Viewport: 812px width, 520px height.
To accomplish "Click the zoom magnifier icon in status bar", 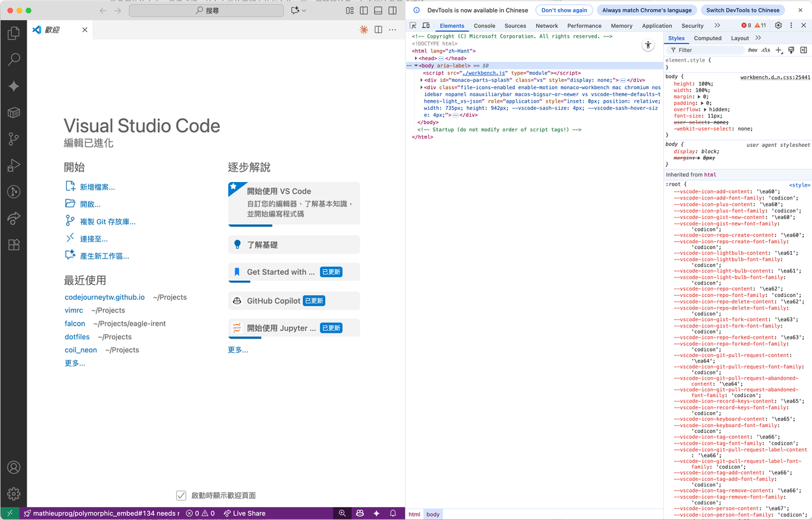I will tap(342, 513).
